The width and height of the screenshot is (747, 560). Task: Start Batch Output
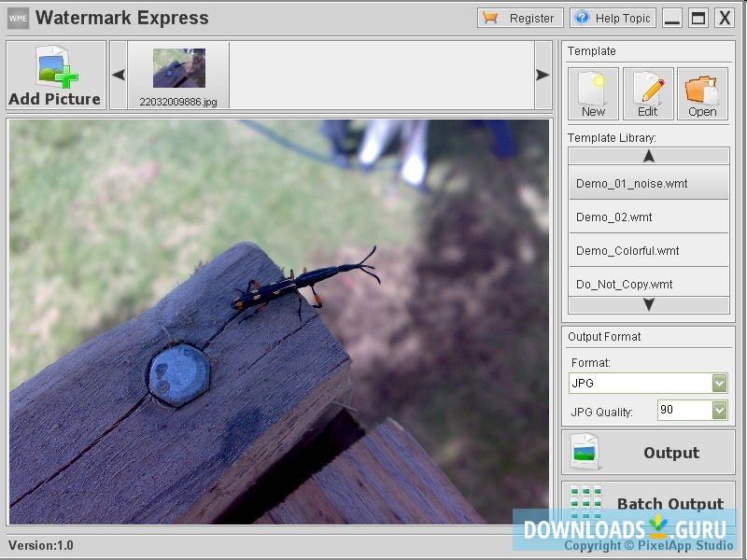669,502
